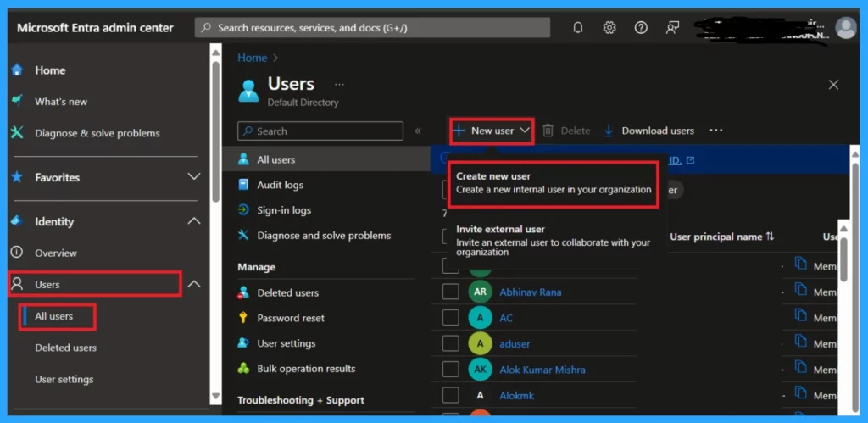868x423 pixels.
Task: Open Diagnose and solve problems in Users menu
Action: click(x=324, y=236)
